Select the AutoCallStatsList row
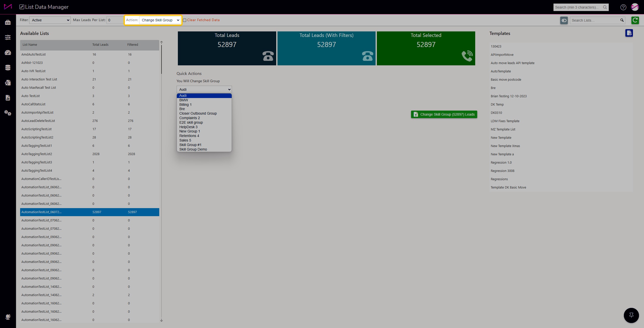 point(90,104)
